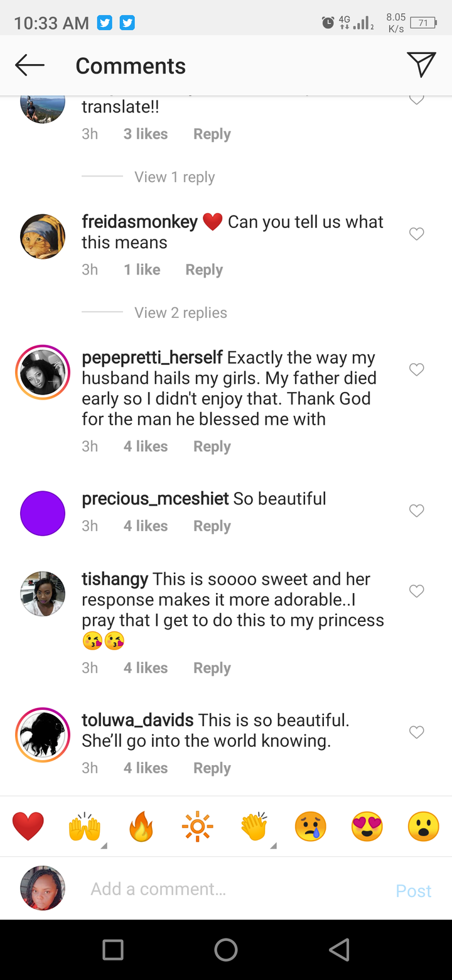Insert the fire emoji reaction
The height and width of the screenshot is (980, 452).
(141, 826)
